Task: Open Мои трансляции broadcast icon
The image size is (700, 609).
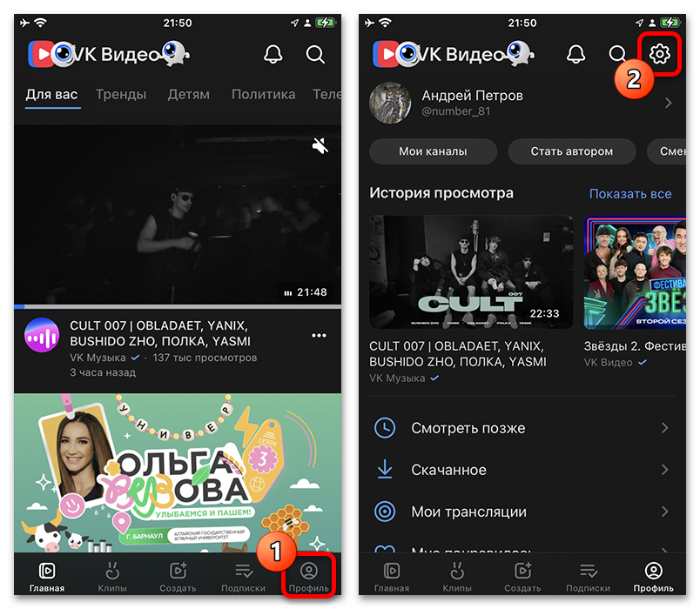Action: point(384,512)
